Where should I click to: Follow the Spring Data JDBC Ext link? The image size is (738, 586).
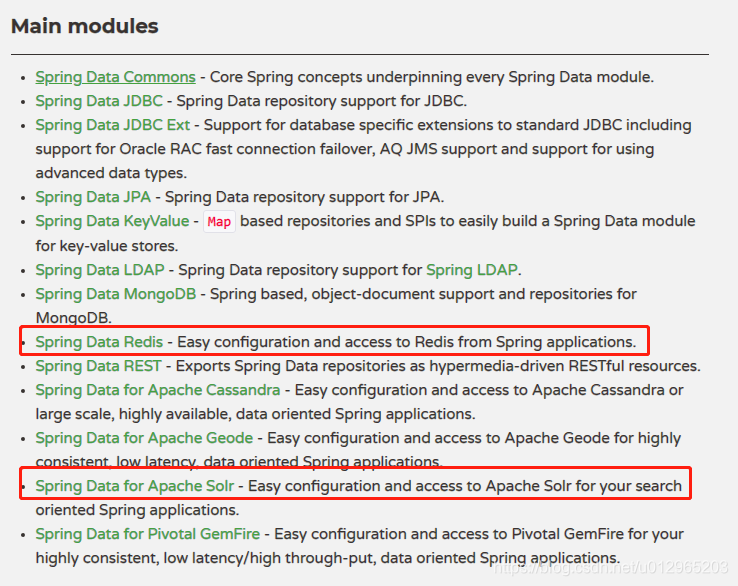[x=112, y=125]
